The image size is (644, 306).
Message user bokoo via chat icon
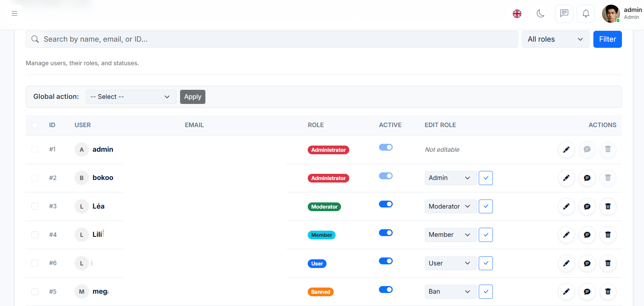pos(587,178)
